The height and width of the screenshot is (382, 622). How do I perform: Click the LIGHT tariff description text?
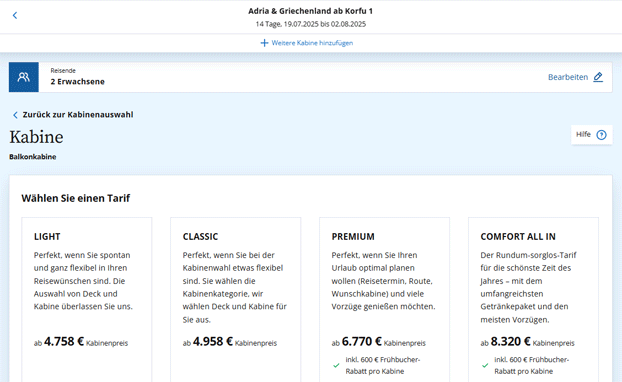pyautogui.click(x=83, y=281)
